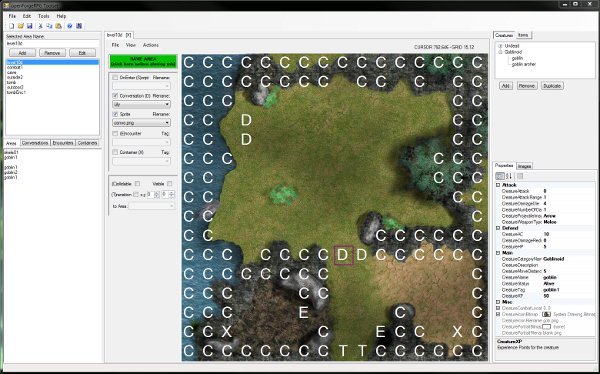Switch to the Encounters tab
The image size is (600, 374).
click(x=63, y=143)
